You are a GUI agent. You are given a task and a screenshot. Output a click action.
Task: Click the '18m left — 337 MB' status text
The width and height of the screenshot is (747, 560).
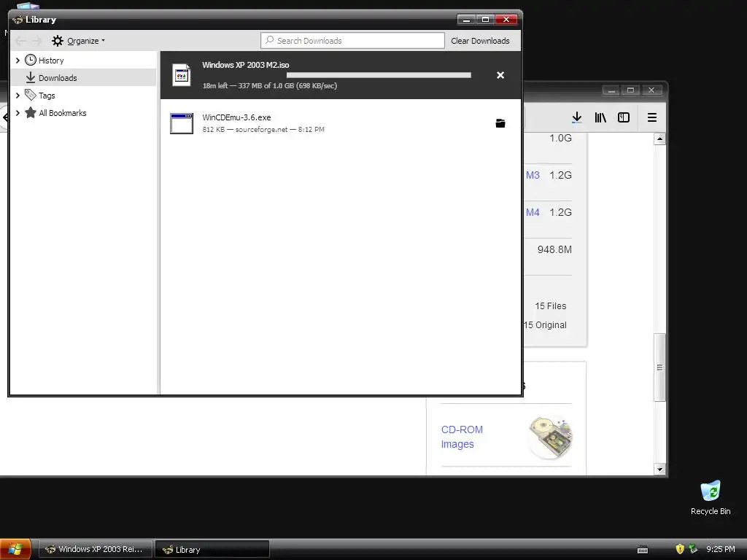[x=270, y=86]
